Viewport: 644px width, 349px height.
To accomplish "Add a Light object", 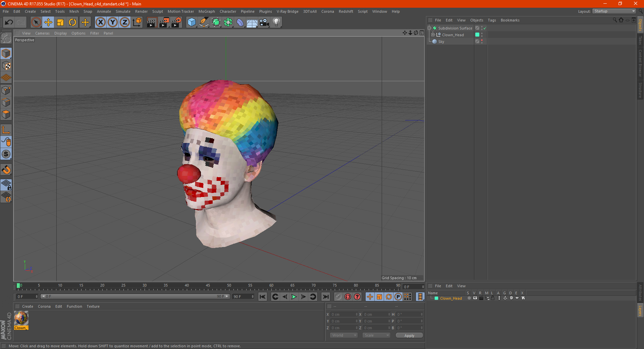I will [x=276, y=22].
